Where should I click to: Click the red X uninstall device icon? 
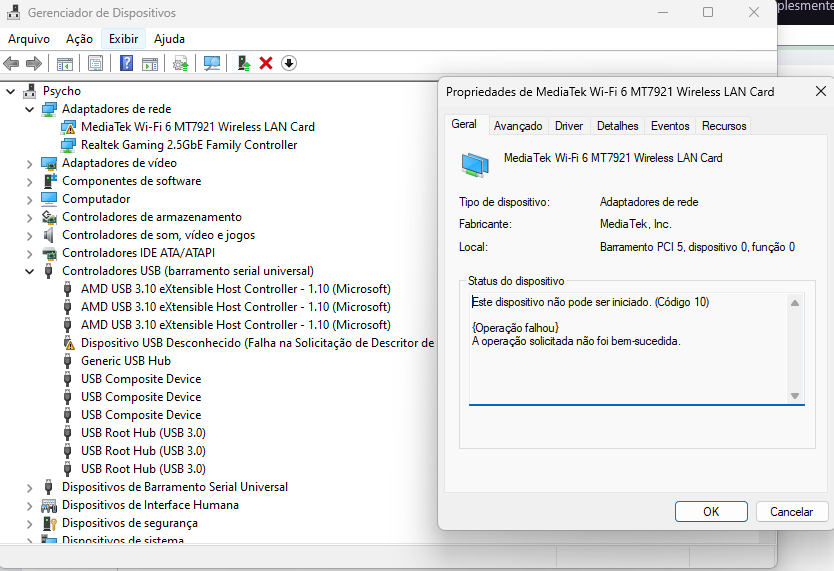tap(266, 63)
